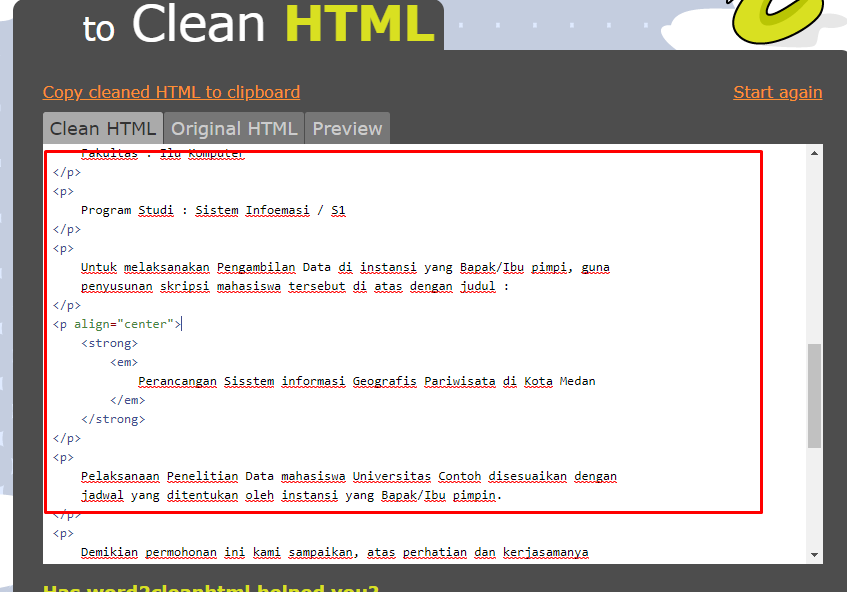Switch to the Original HTML tab
The height and width of the screenshot is (592, 847).
[x=233, y=128]
